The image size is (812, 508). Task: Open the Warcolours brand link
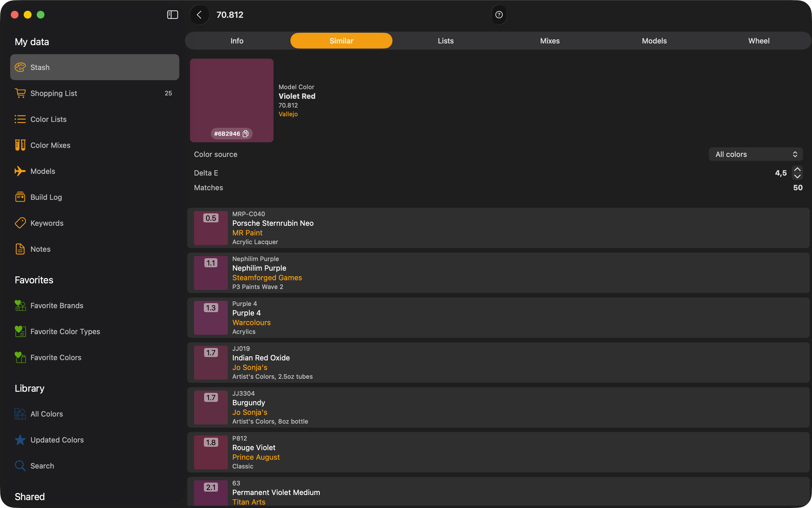click(x=251, y=322)
